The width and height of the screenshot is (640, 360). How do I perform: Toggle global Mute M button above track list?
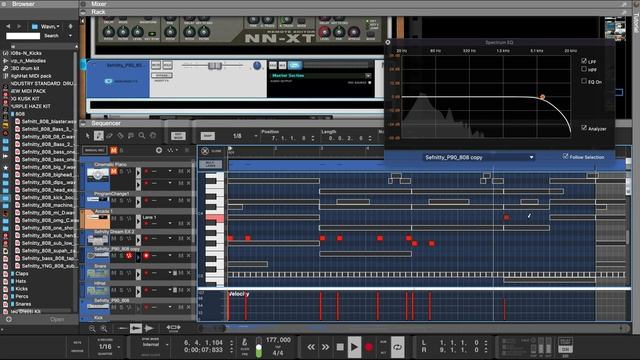[113, 150]
